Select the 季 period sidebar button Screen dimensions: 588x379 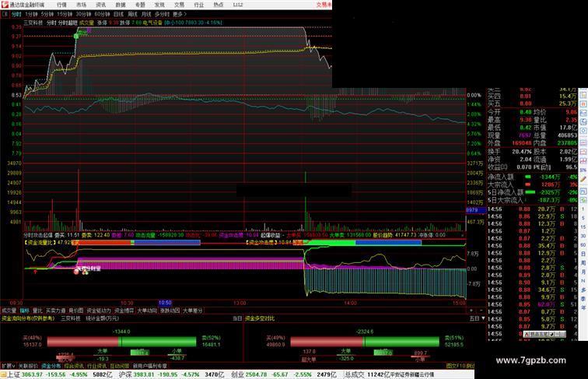coord(583,299)
